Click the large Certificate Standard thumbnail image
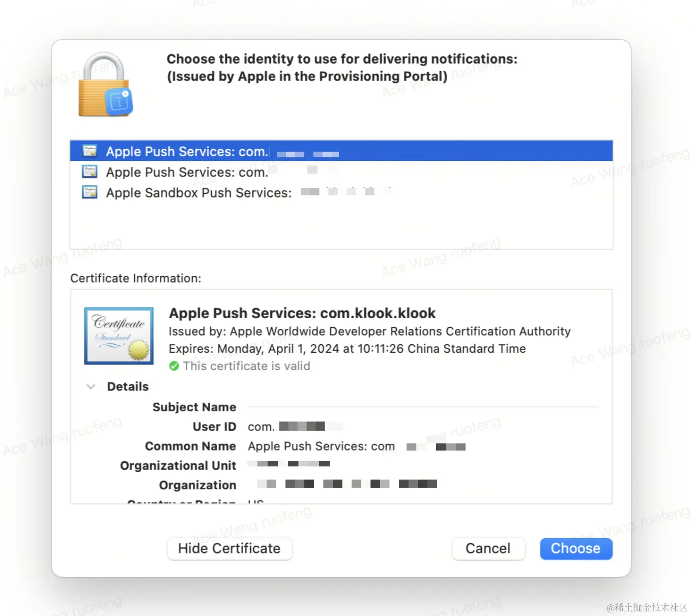The image size is (691, 616). (x=119, y=335)
